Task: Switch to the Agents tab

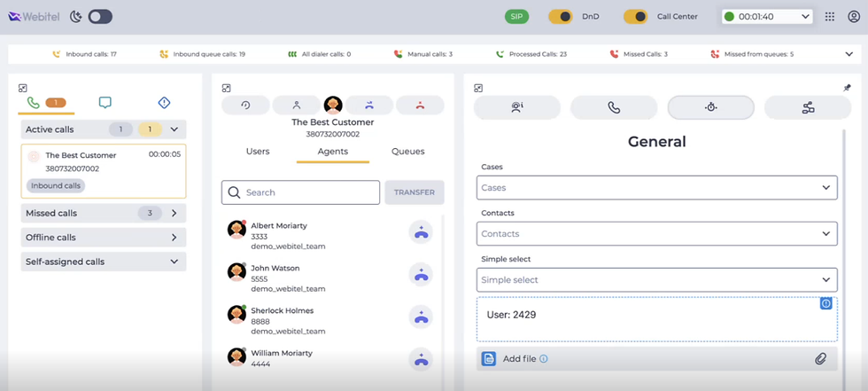Action: tap(333, 152)
